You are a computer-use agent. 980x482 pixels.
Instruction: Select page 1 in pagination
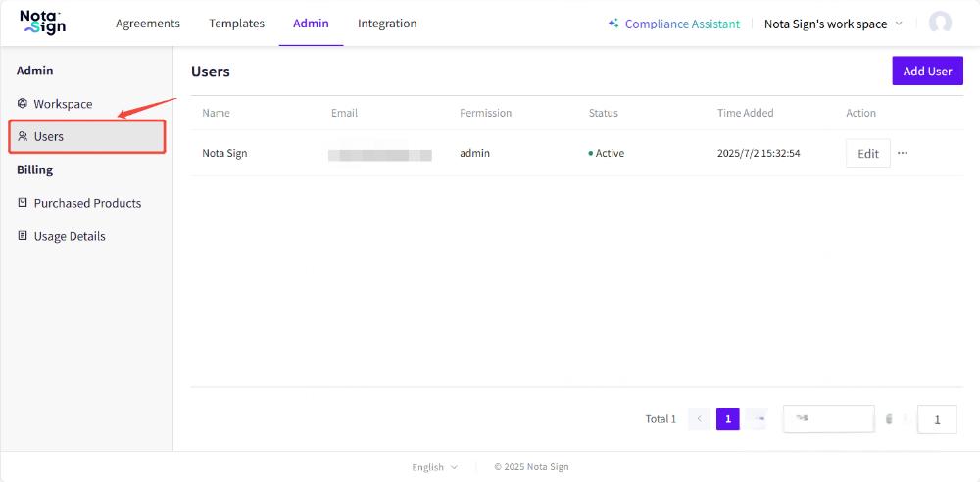pos(727,419)
